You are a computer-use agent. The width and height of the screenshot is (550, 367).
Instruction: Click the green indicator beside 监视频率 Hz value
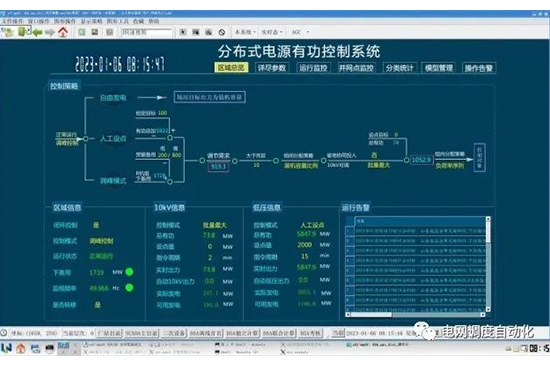[129, 288]
